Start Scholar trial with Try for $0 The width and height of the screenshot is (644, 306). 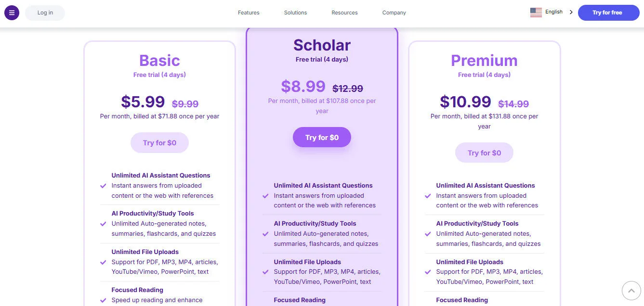tap(322, 137)
